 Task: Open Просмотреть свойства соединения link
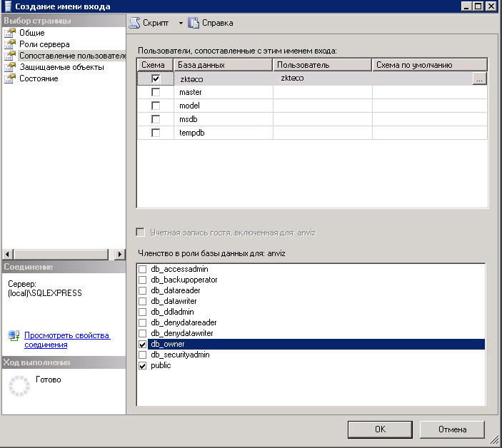(x=67, y=340)
